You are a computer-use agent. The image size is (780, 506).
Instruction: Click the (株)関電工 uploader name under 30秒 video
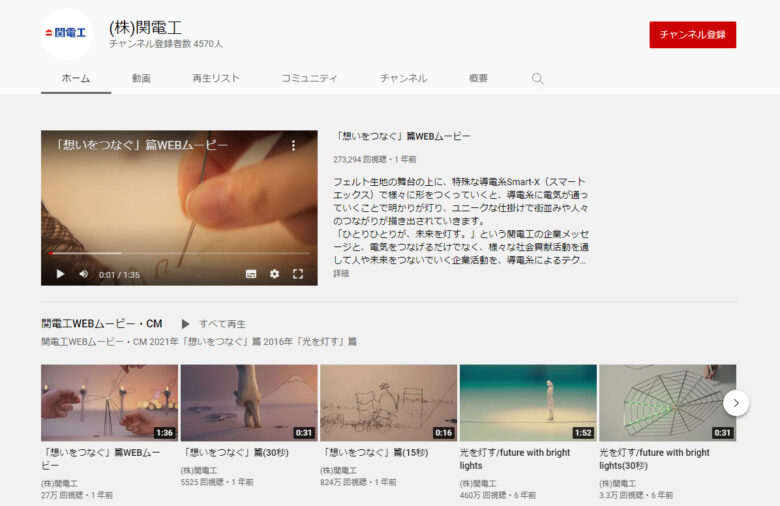click(x=199, y=470)
